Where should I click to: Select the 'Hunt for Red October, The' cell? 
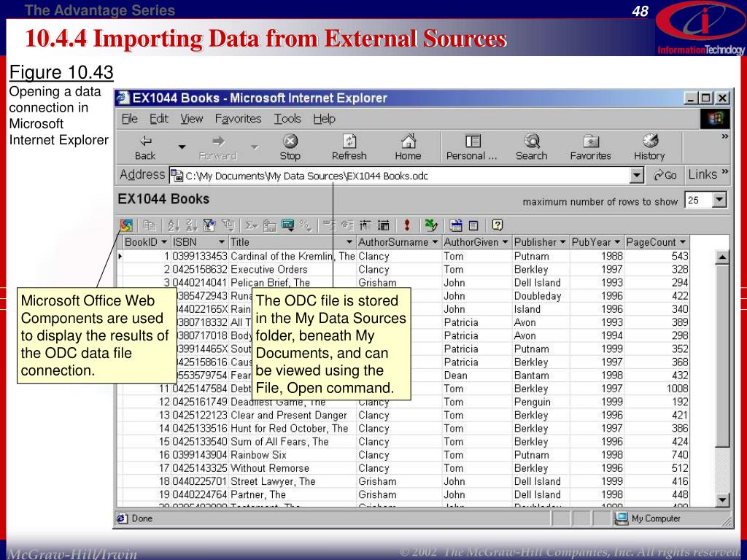(293, 429)
